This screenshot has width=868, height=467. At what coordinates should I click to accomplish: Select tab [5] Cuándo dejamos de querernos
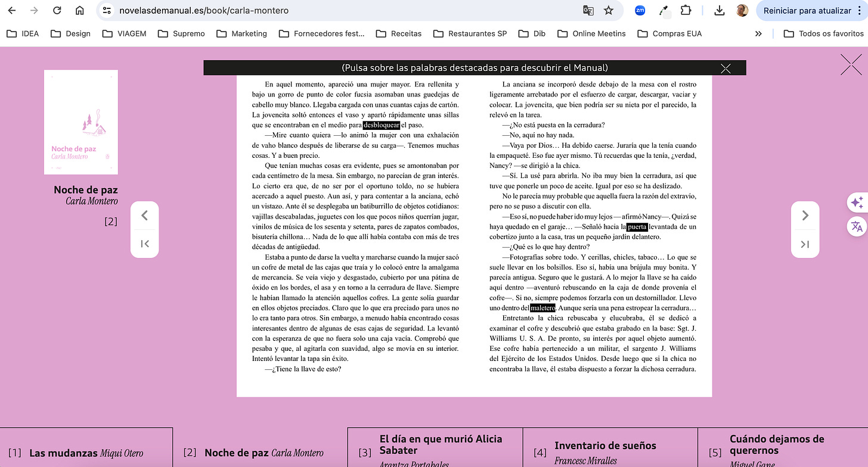coord(783,448)
